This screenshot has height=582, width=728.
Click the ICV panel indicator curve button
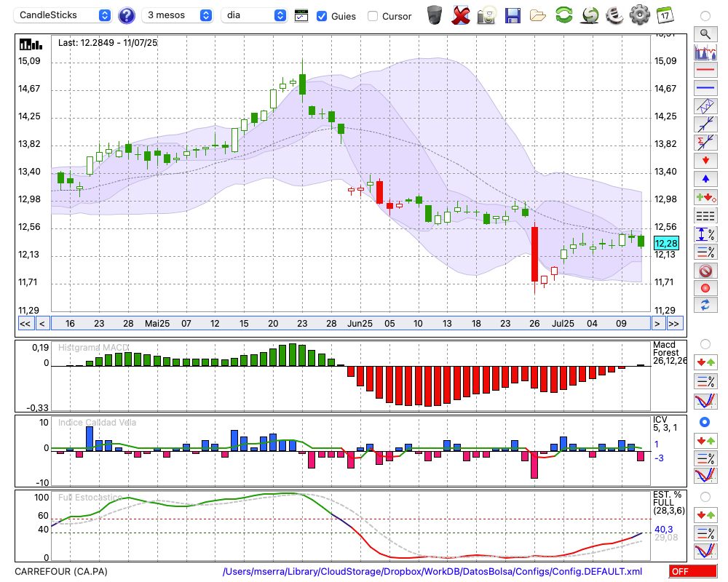[x=705, y=476]
